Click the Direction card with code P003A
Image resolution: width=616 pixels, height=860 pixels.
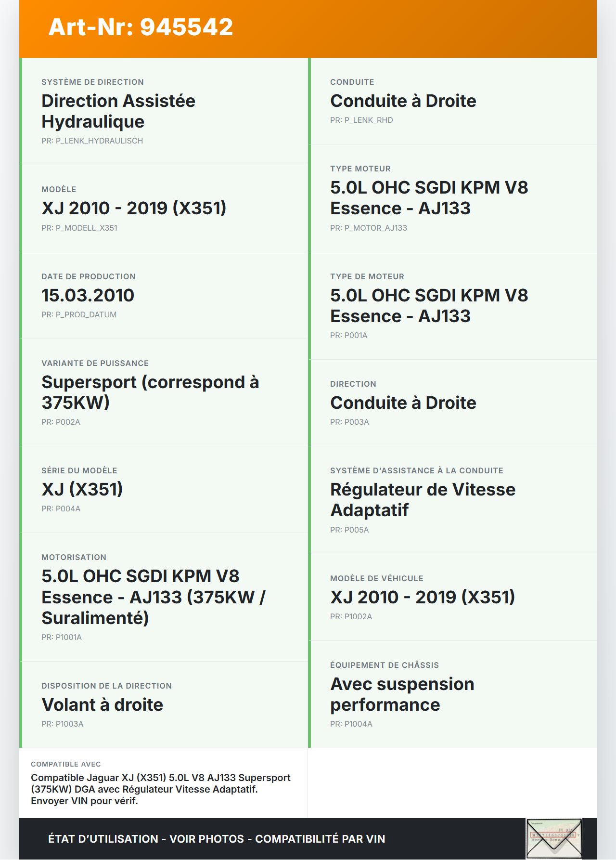tap(453, 403)
